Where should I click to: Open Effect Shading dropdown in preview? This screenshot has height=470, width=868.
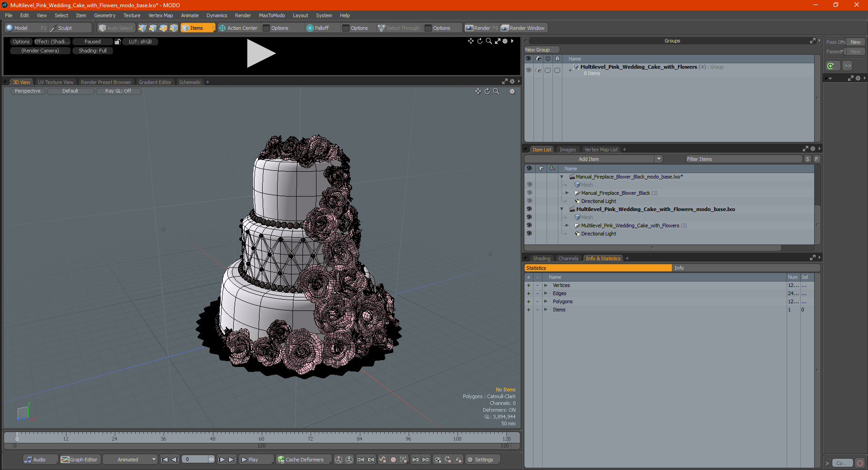click(52, 42)
